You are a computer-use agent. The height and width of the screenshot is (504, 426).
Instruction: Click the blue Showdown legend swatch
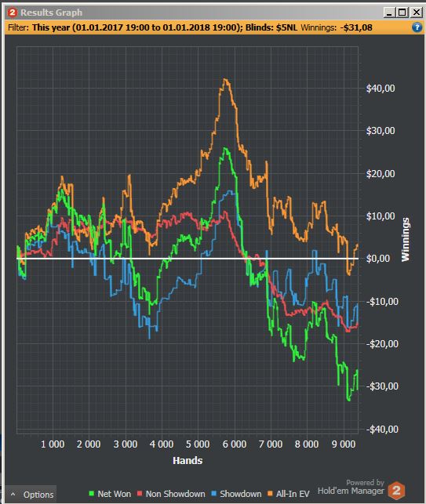pos(213,493)
